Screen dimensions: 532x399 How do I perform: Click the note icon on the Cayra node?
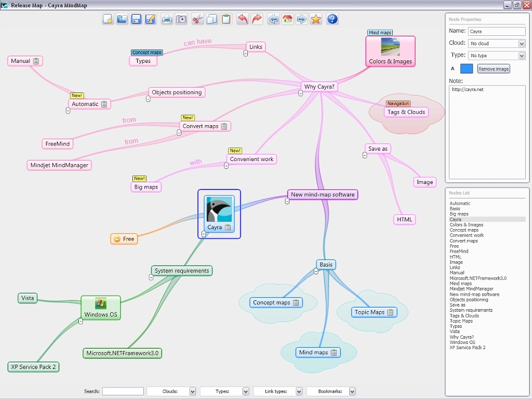(228, 228)
